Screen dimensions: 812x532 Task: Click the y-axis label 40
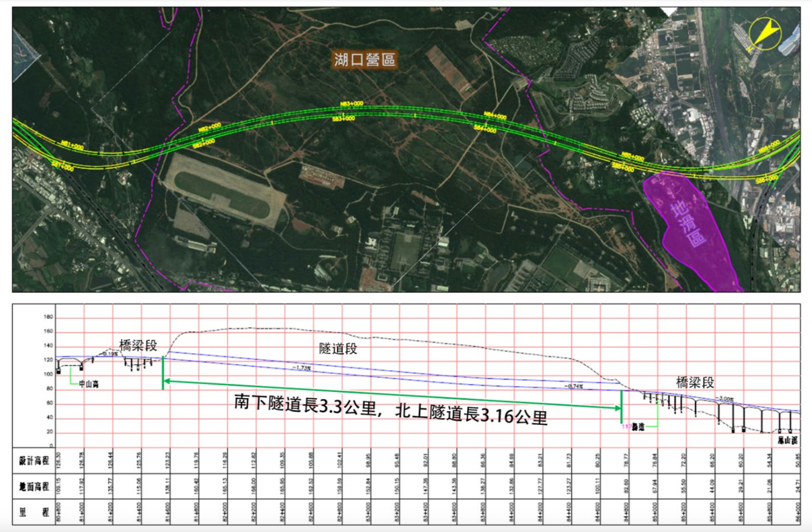pyautogui.click(x=50, y=417)
